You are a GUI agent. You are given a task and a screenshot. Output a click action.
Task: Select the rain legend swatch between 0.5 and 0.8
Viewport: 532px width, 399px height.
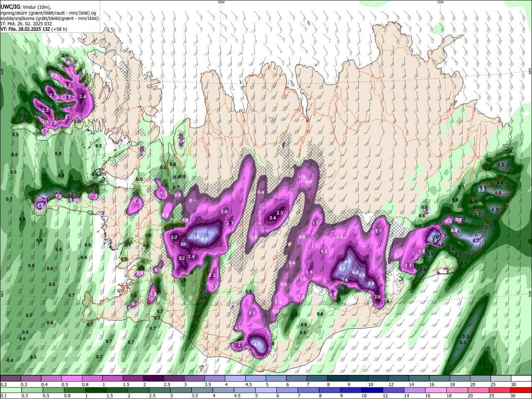click(53, 390)
